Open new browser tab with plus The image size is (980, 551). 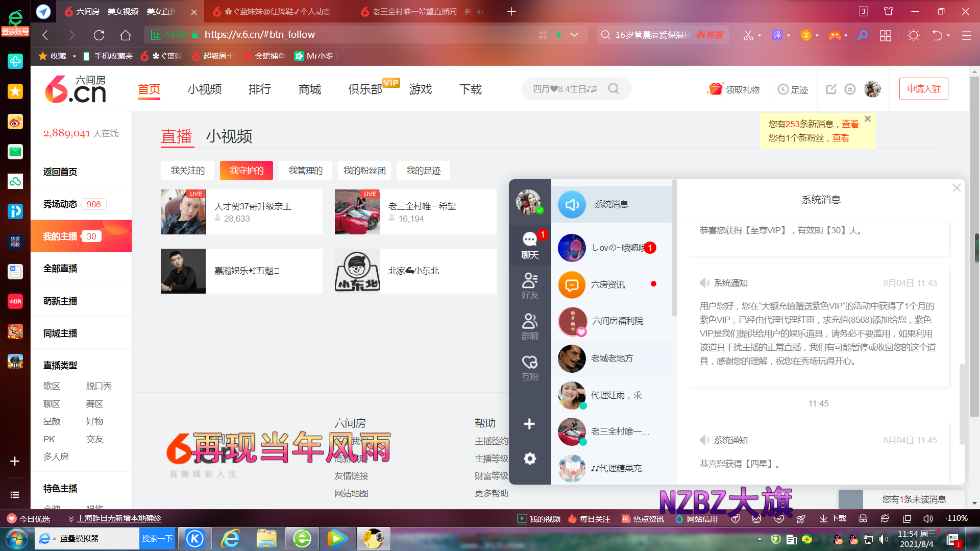click(x=511, y=11)
